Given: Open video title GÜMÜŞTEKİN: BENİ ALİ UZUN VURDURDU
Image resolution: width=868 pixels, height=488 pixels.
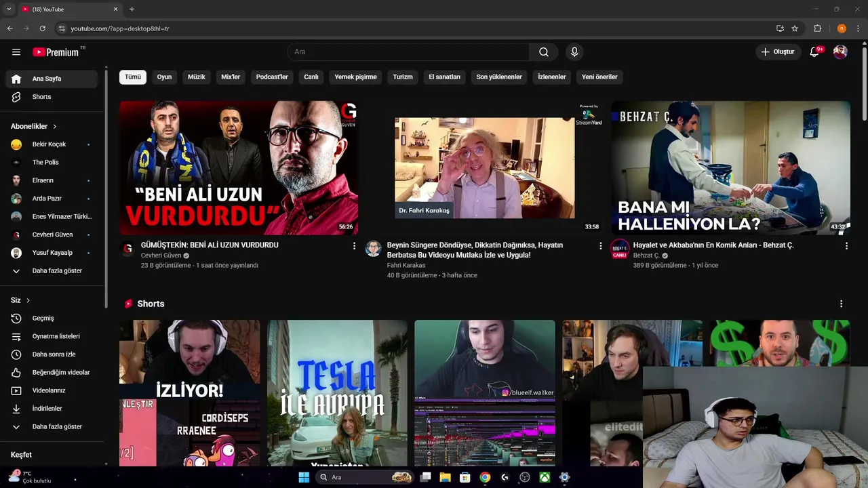Looking at the screenshot, I should [210, 245].
